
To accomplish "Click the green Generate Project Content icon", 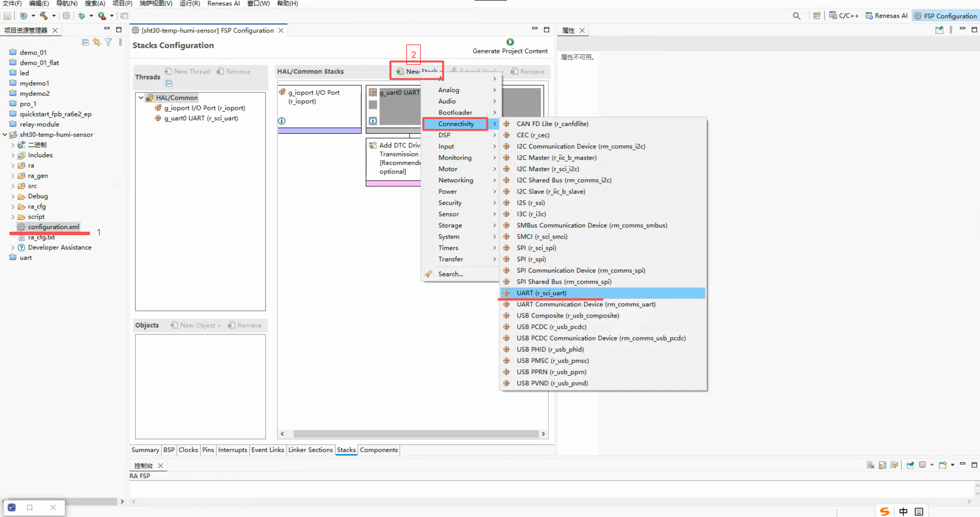I will click(x=510, y=42).
